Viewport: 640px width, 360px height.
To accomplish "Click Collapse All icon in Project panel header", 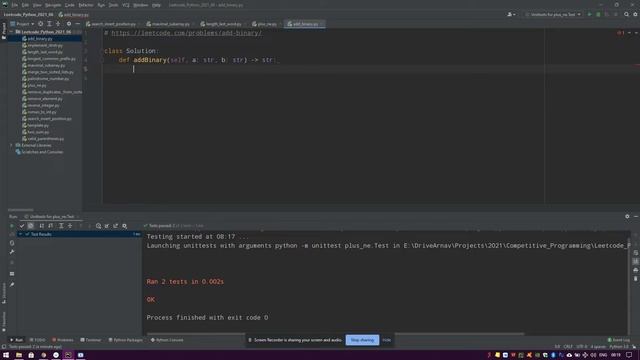I will [58, 24].
